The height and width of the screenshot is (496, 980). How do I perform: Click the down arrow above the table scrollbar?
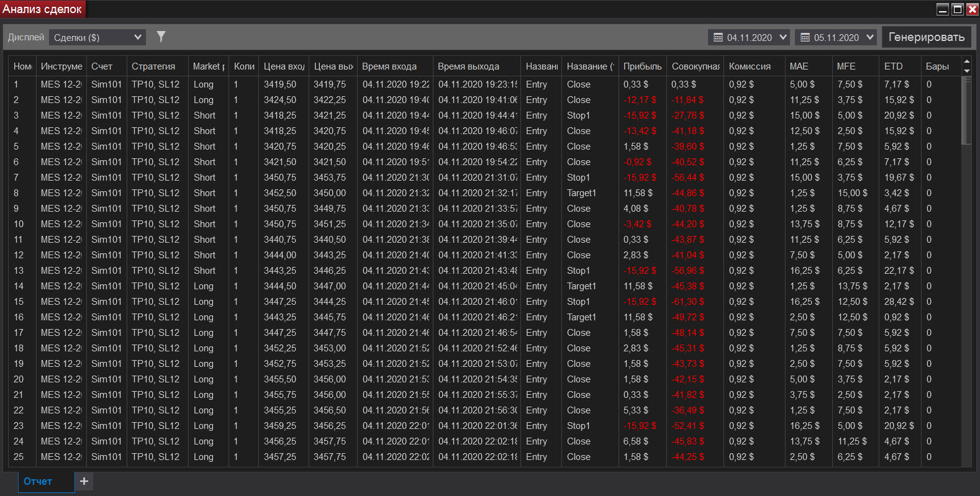coord(966,71)
